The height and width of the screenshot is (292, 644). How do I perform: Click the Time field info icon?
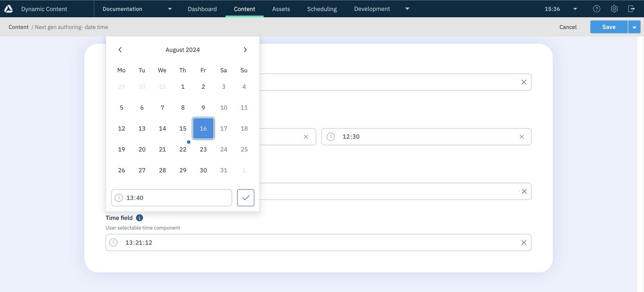point(139,218)
